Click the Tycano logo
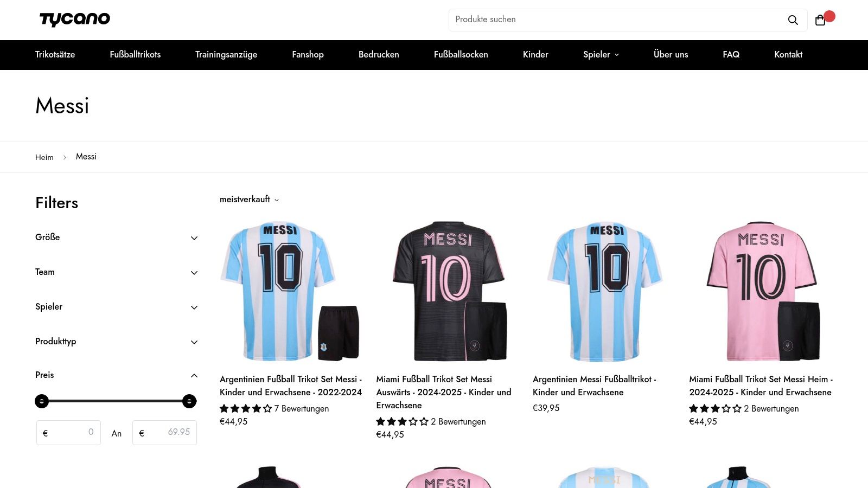 pyautogui.click(x=75, y=20)
